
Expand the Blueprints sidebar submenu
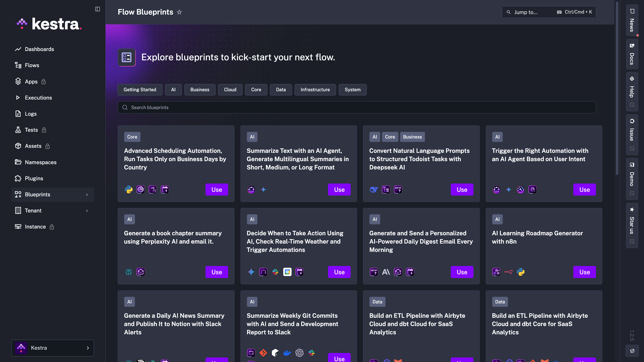point(87,195)
